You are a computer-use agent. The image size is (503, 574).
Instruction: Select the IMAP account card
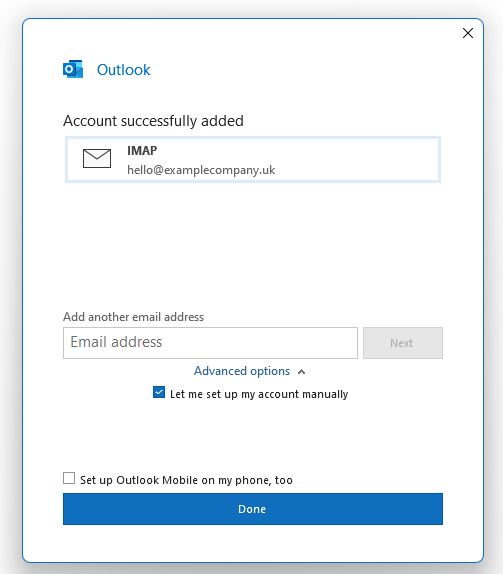tap(253, 159)
